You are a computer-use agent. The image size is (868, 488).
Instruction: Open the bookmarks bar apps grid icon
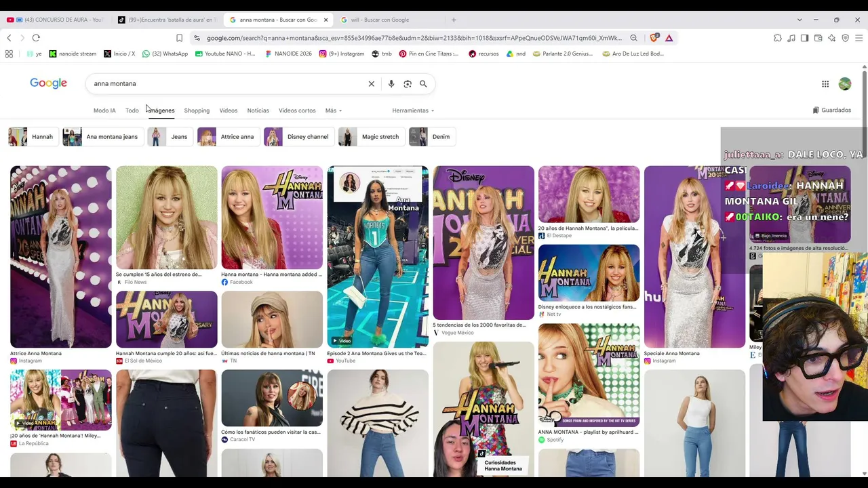tap(9, 54)
